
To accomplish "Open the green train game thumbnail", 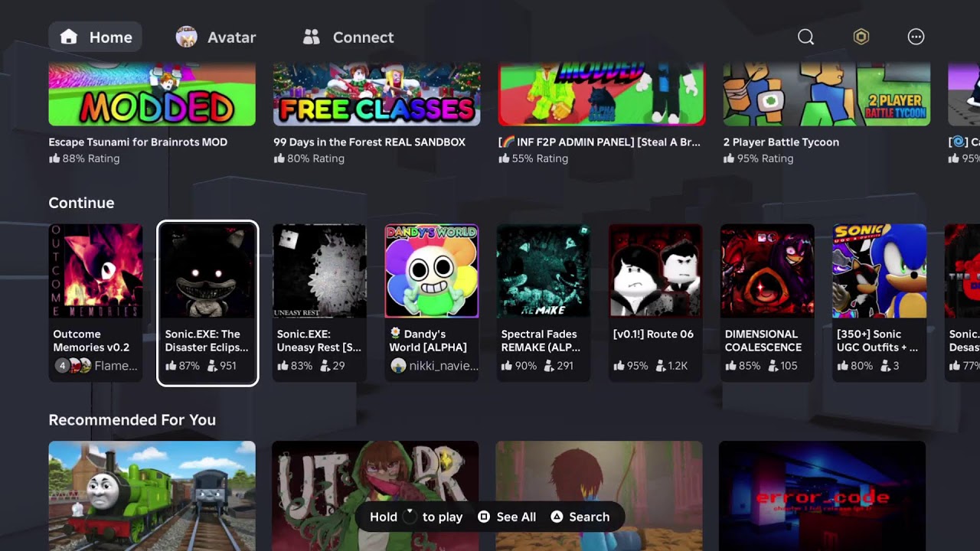I will pyautogui.click(x=152, y=496).
